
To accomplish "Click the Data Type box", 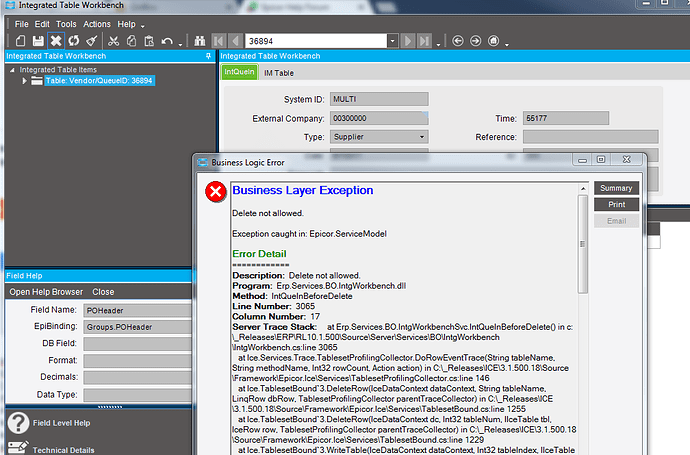I will point(138,394).
